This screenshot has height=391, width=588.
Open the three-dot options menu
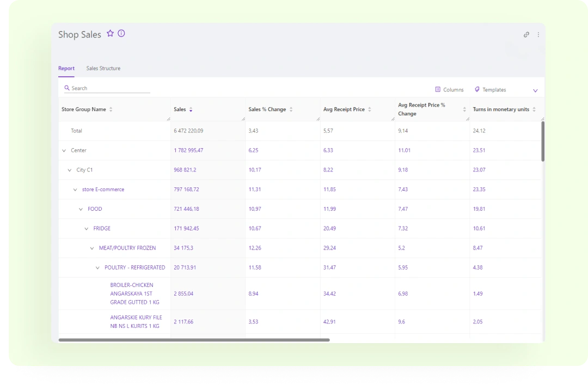538,34
